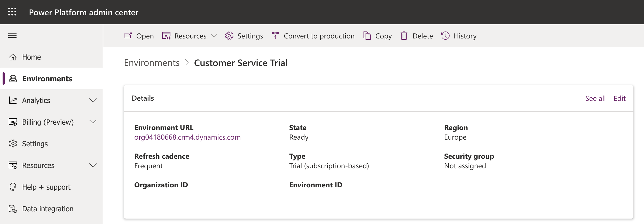Screen dimensions: 644x224
Task: Expand the Billing (Preview) chevron
Action: pos(93,122)
